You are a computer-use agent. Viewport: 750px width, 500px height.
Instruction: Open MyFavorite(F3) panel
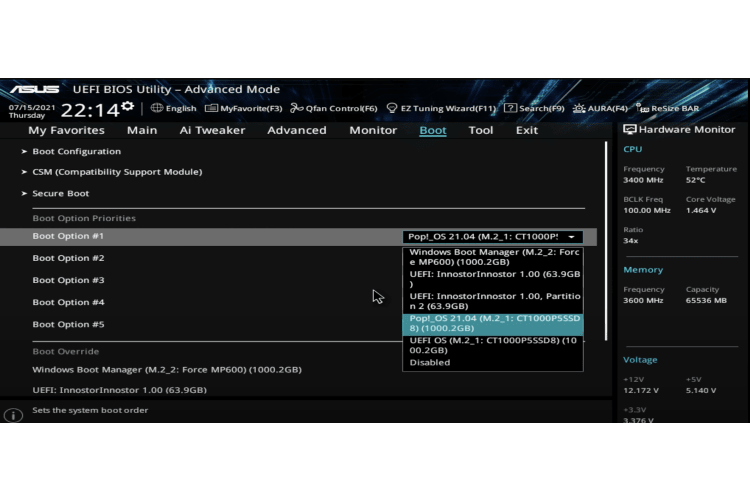[251, 108]
